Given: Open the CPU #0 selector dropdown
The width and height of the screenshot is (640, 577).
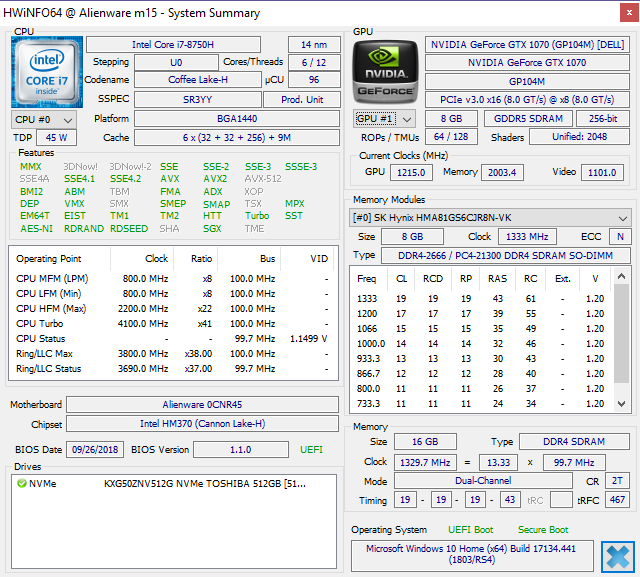Looking at the screenshot, I should click(x=44, y=120).
